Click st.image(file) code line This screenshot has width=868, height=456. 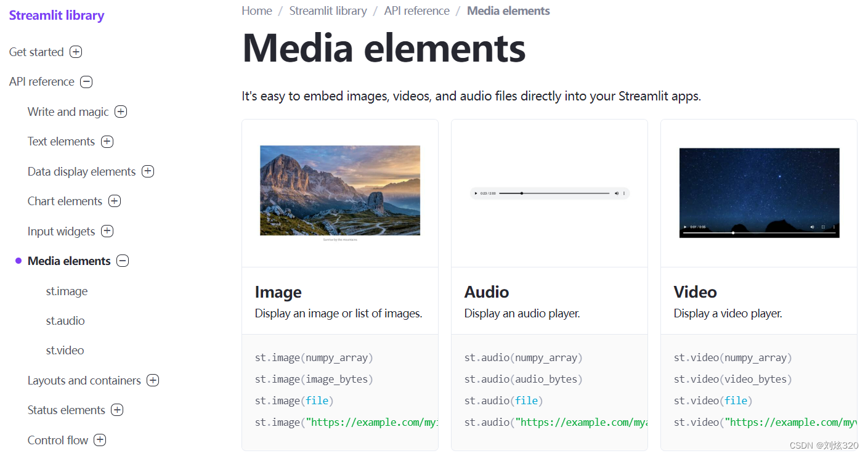tap(294, 401)
